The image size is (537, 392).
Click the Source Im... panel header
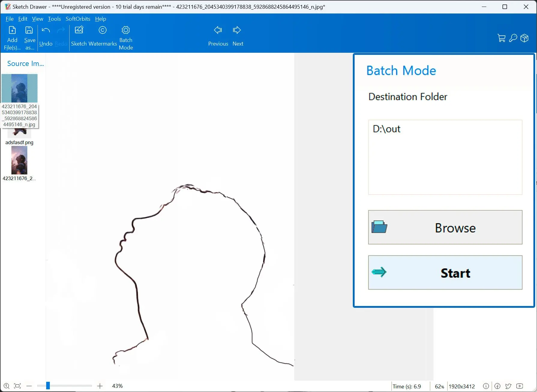[25, 64]
